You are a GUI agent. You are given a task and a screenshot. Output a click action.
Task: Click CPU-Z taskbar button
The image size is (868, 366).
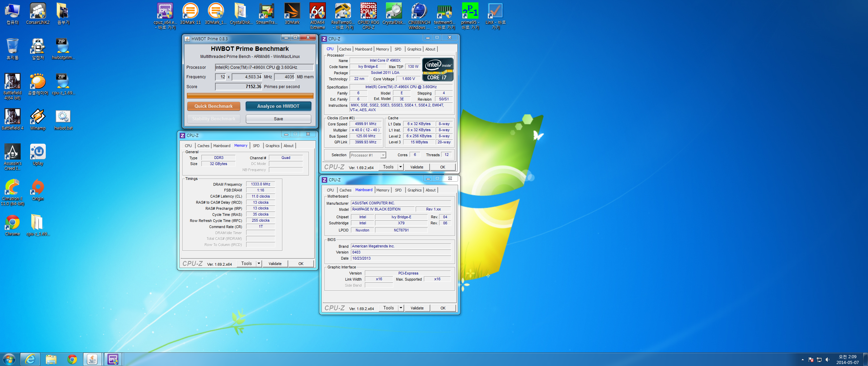(113, 359)
